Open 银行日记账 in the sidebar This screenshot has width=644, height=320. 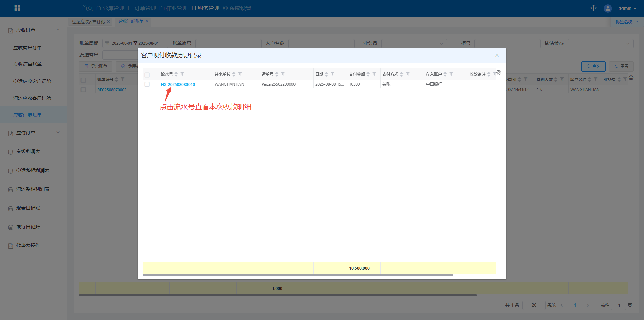[x=28, y=227]
